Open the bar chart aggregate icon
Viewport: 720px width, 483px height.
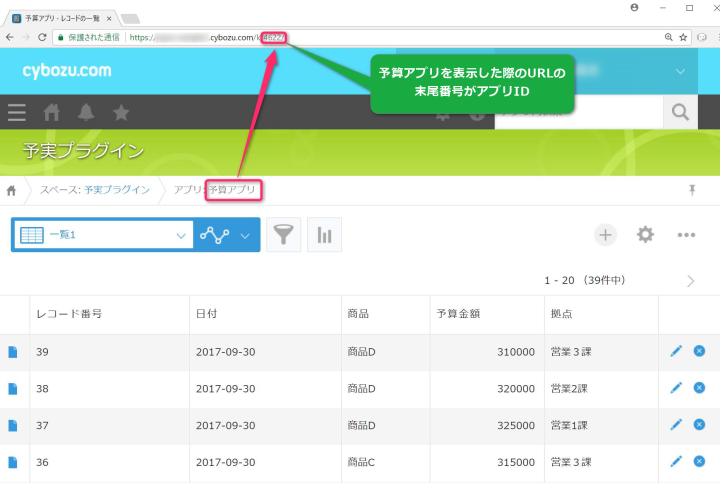click(324, 235)
